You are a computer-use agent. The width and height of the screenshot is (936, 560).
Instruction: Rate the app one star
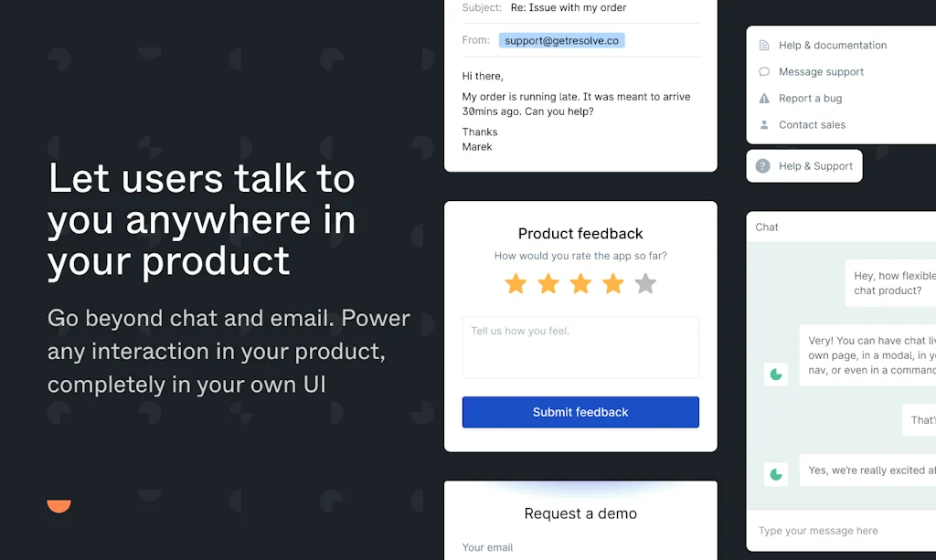(516, 284)
